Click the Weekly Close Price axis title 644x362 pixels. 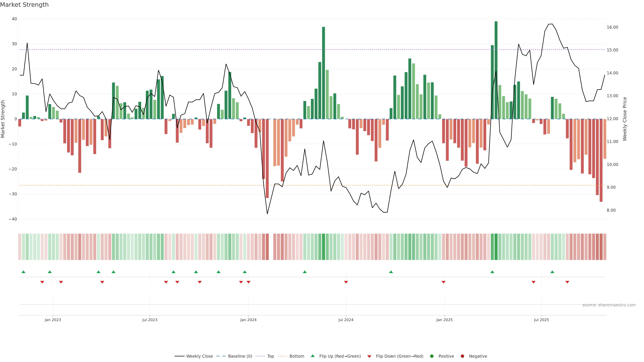coord(625,119)
